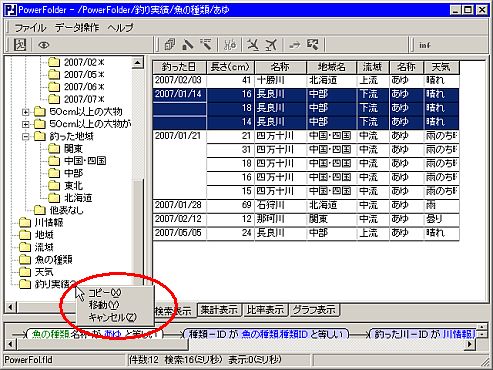Click folder icon beside 2007/06*
Viewport: 493px width, 370px height.
coord(54,87)
